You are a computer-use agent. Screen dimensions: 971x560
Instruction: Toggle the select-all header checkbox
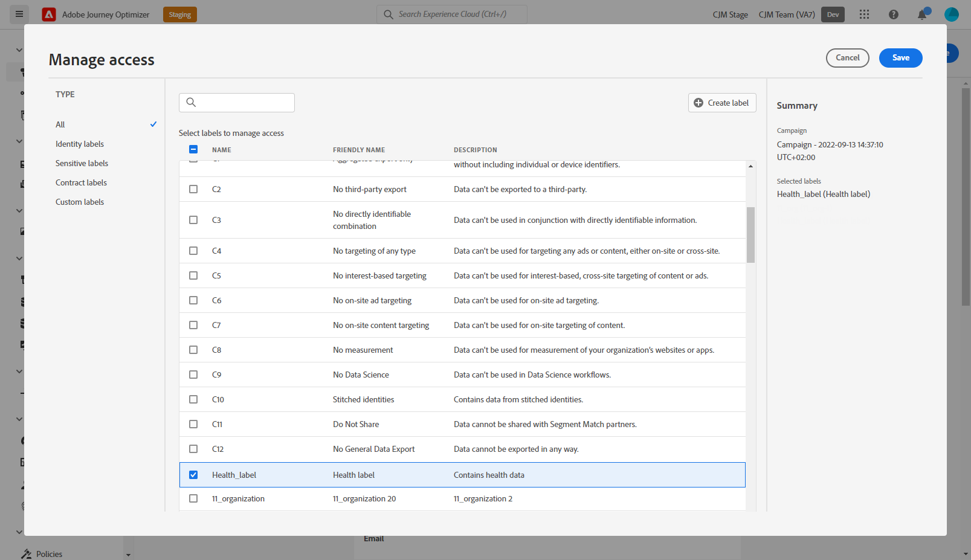(x=193, y=149)
